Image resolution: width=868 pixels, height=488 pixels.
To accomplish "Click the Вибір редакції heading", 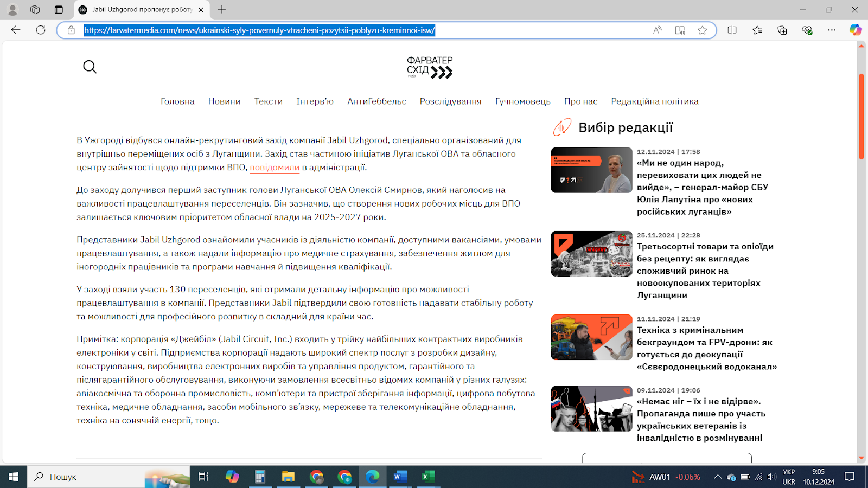I will coord(626,127).
